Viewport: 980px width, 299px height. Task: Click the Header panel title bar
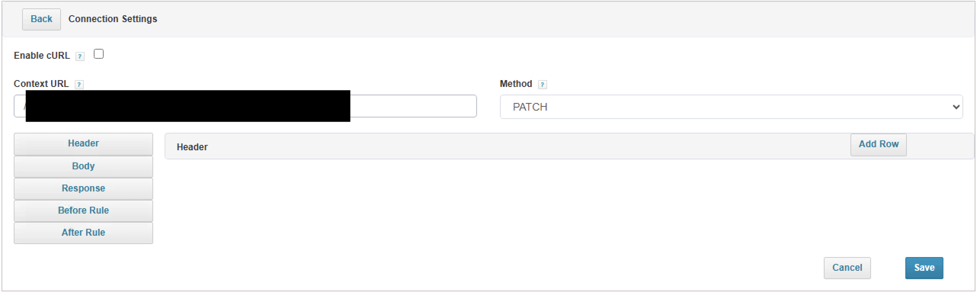click(569, 146)
